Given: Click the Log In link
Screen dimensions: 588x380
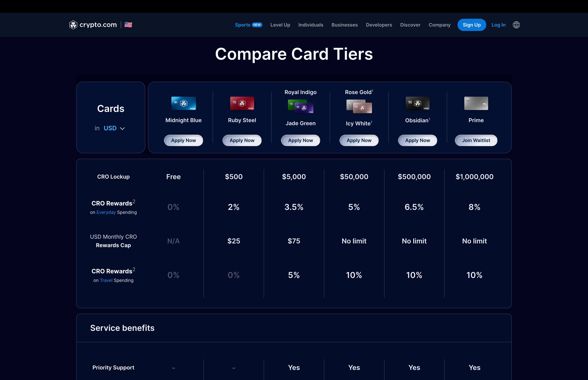Looking at the screenshot, I should (x=499, y=25).
